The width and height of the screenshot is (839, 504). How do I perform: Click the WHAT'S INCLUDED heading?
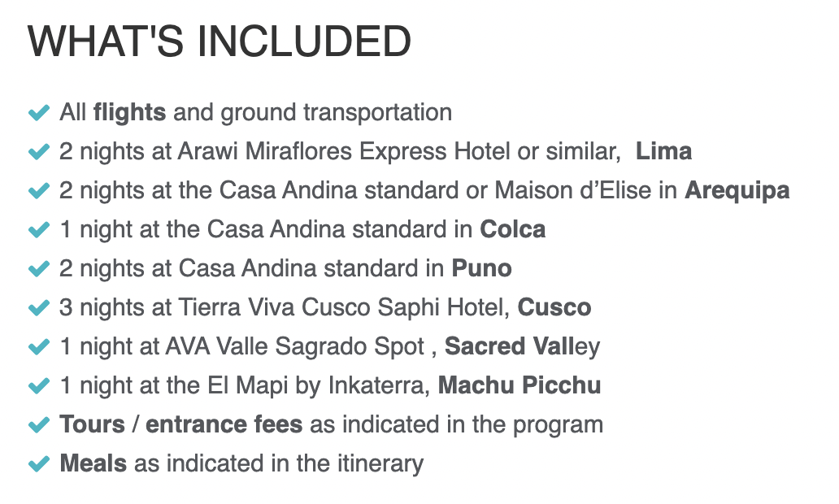pyautogui.click(x=220, y=41)
